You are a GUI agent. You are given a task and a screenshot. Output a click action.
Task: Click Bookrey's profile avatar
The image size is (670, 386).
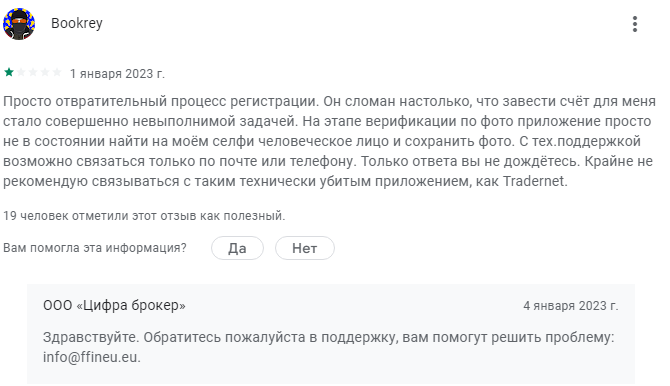tap(19, 24)
